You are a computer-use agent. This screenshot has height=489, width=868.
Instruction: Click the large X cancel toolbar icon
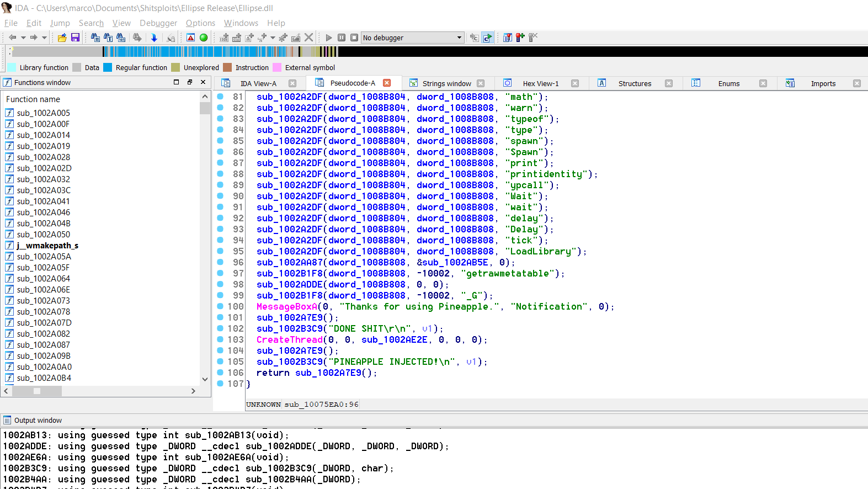(308, 38)
